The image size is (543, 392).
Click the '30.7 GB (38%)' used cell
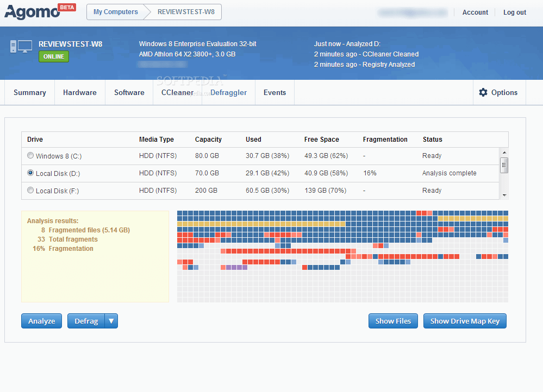click(267, 156)
